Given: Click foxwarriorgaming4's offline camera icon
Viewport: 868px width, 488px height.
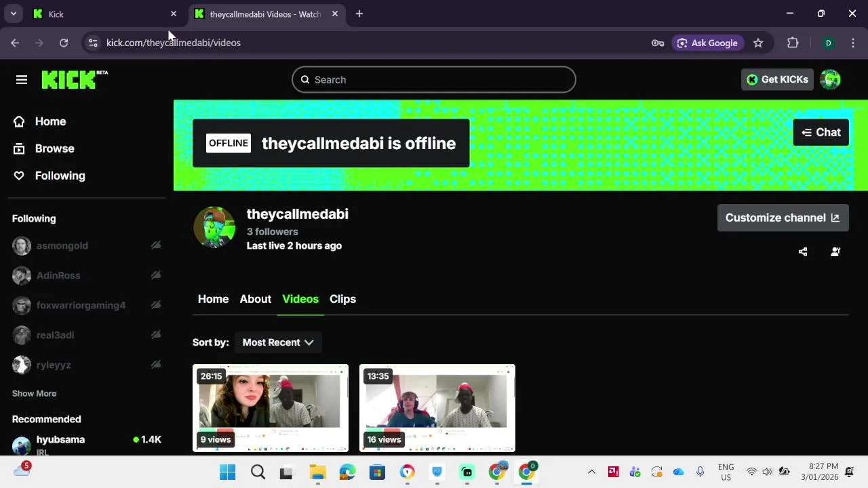Looking at the screenshot, I should click(156, 305).
